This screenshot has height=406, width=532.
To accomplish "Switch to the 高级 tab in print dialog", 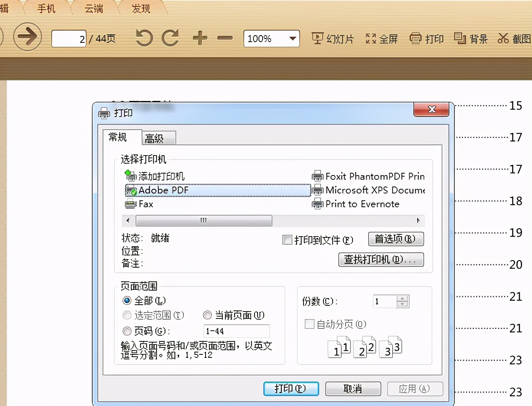I will pos(158,138).
